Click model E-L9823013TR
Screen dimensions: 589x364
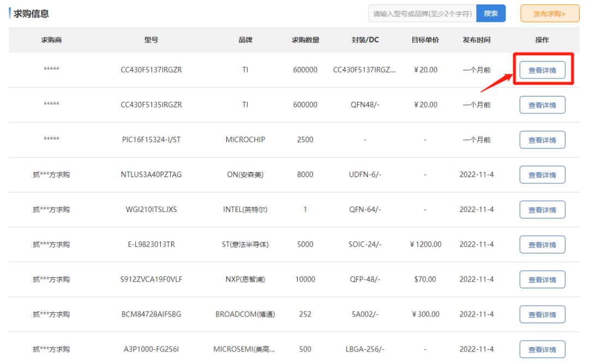pyautogui.click(x=151, y=244)
